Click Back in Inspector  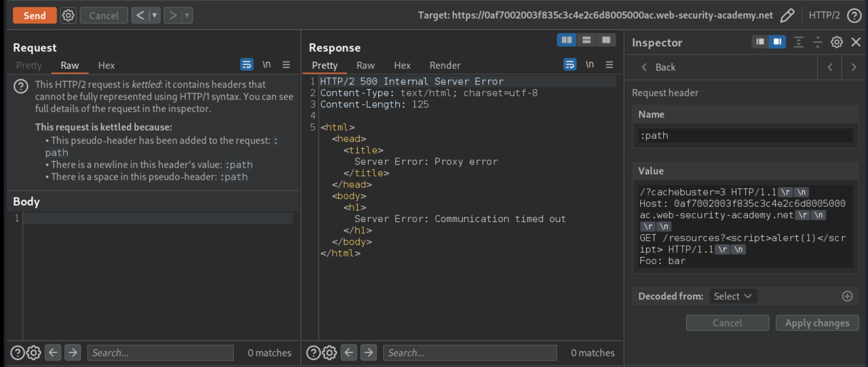(659, 67)
